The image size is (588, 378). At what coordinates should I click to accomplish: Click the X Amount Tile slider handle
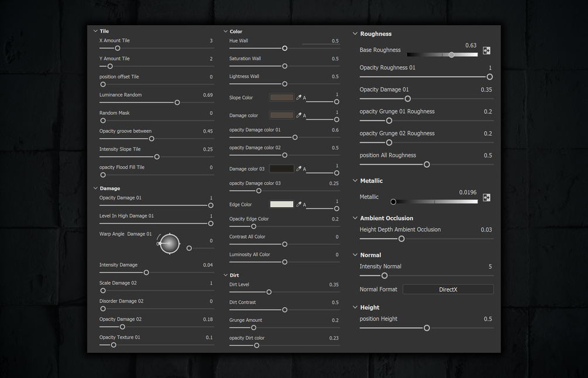[118, 49]
